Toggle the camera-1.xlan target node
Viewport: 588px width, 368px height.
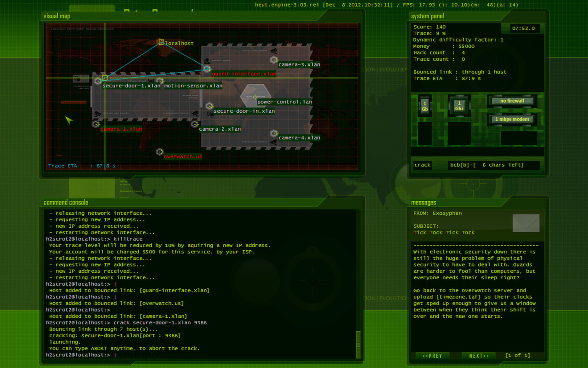tap(96, 123)
